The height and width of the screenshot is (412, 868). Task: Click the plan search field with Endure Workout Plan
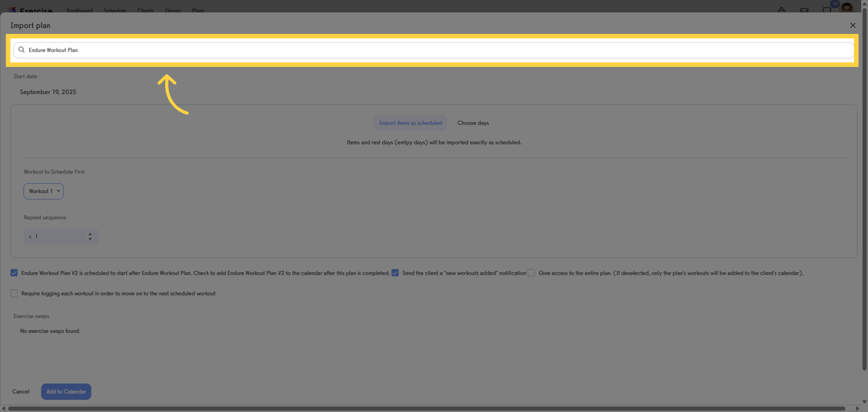(433, 50)
